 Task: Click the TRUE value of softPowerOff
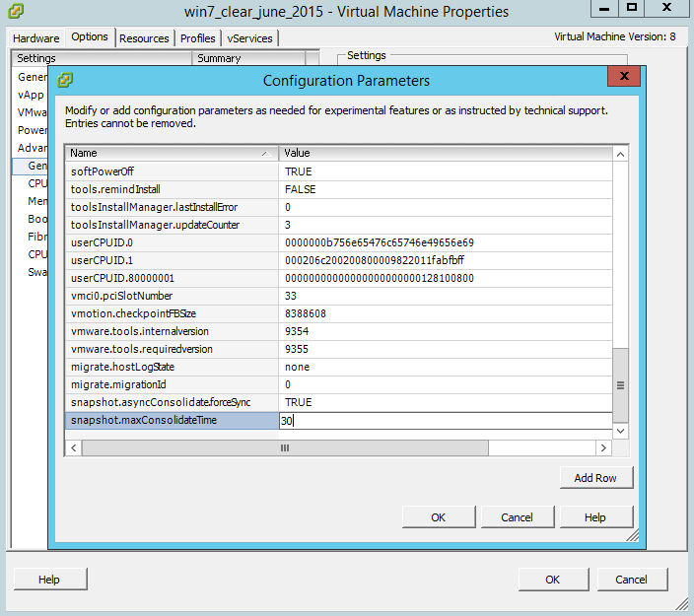[x=299, y=171]
